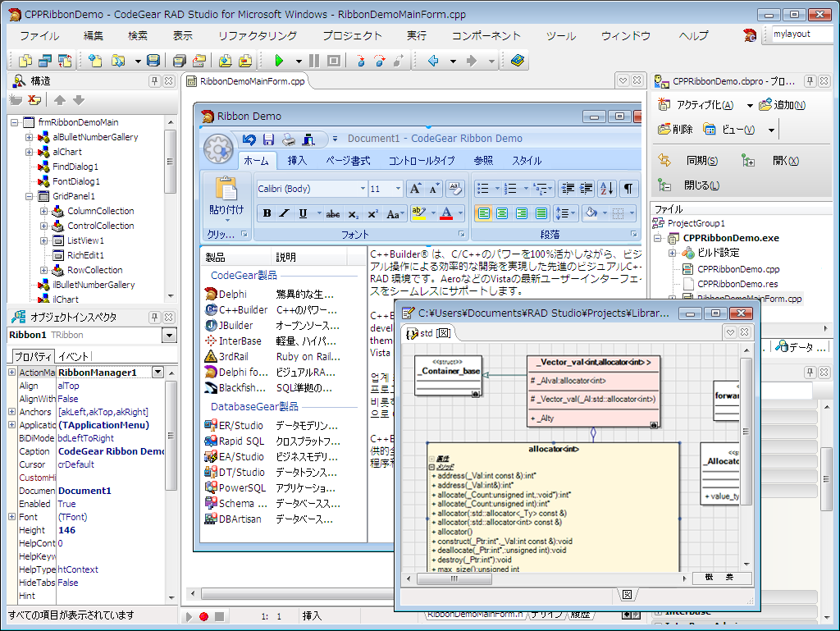Click the paint bucket shading color button
This screenshot has height=631, width=840.
(x=591, y=213)
